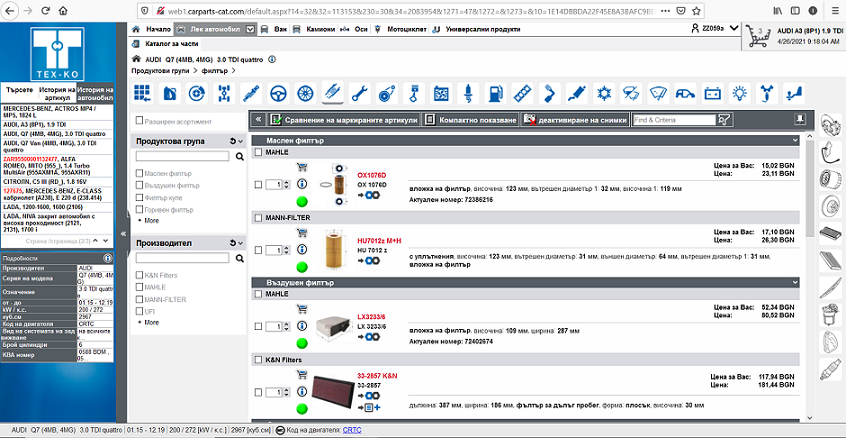
Task: Select the oil canister category icon
Action: pos(170,93)
